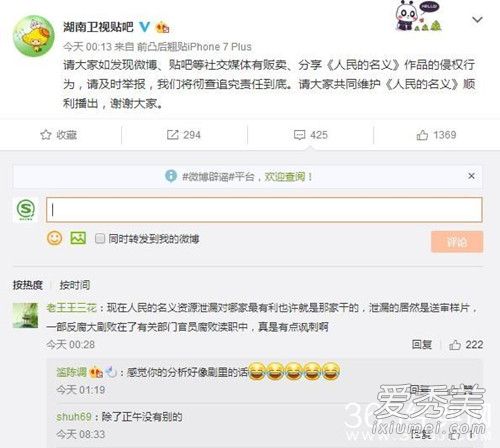
Task: Open commenter 老王王三花's username link
Action: 72,307
